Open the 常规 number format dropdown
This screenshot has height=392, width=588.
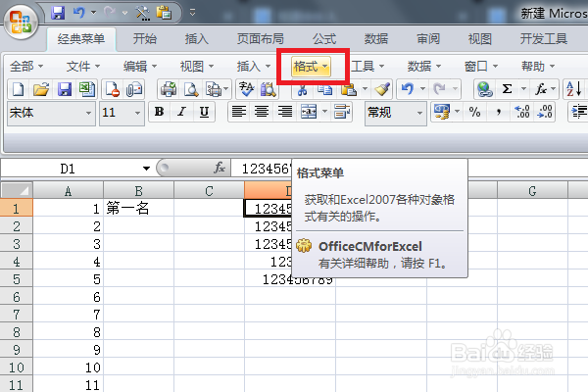coord(419,113)
